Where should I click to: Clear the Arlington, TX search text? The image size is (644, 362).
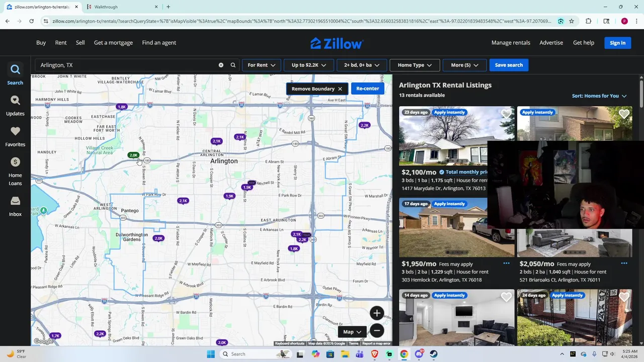(x=221, y=65)
